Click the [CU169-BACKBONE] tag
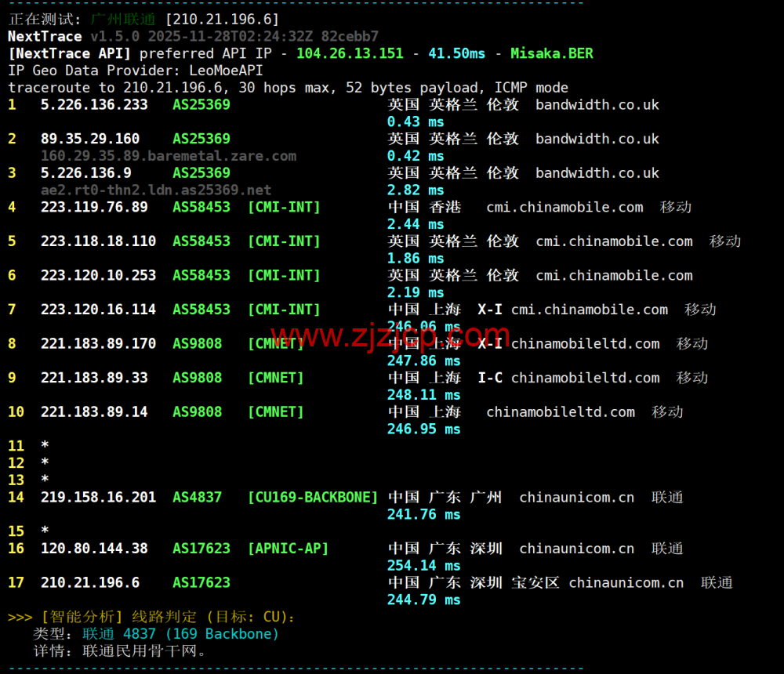This screenshot has height=674, width=784. click(x=312, y=497)
